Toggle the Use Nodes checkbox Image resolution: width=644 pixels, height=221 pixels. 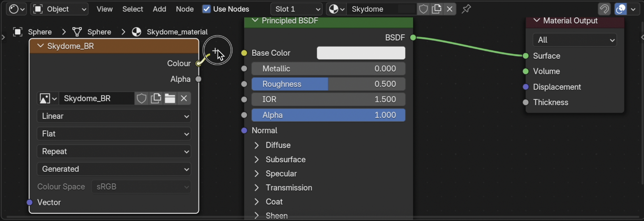click(206, 9)
